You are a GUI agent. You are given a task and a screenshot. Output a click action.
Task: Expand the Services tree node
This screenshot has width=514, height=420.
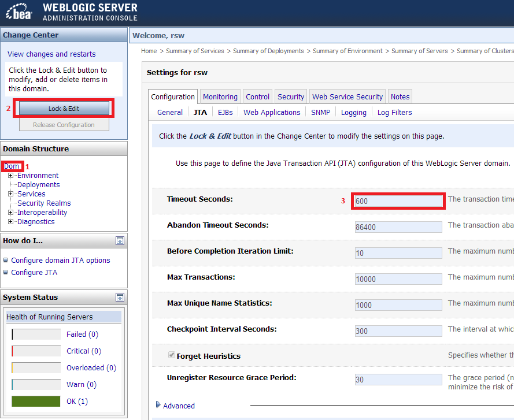[x=11, y=194]
